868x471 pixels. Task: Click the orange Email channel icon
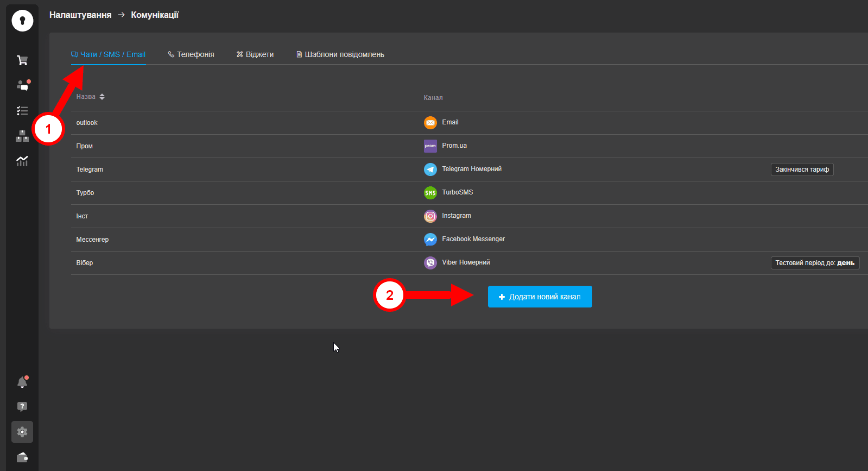430,123
